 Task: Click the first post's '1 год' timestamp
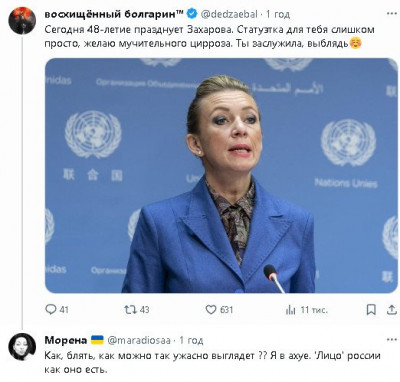pos(278,14)
